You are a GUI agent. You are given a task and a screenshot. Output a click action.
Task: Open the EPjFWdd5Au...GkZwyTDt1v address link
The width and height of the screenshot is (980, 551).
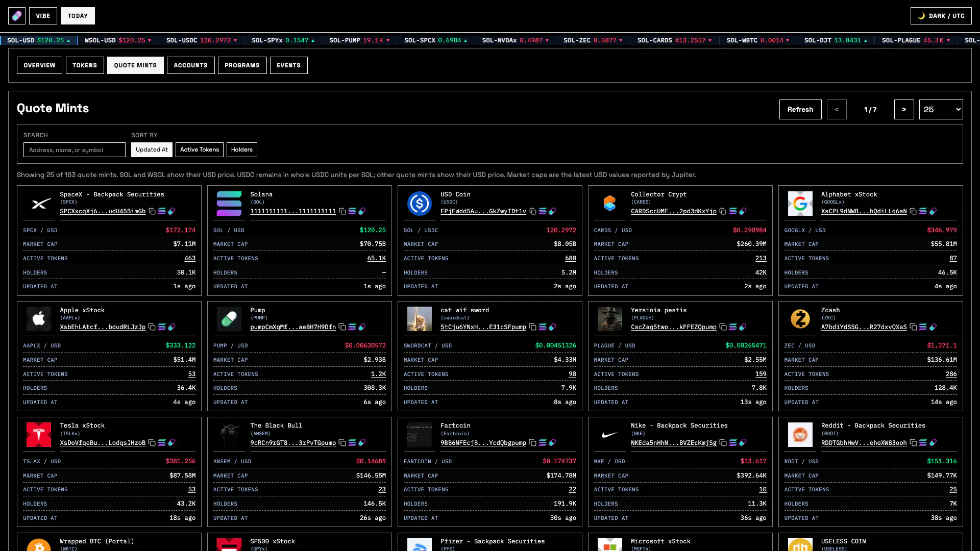coord(483,211)
